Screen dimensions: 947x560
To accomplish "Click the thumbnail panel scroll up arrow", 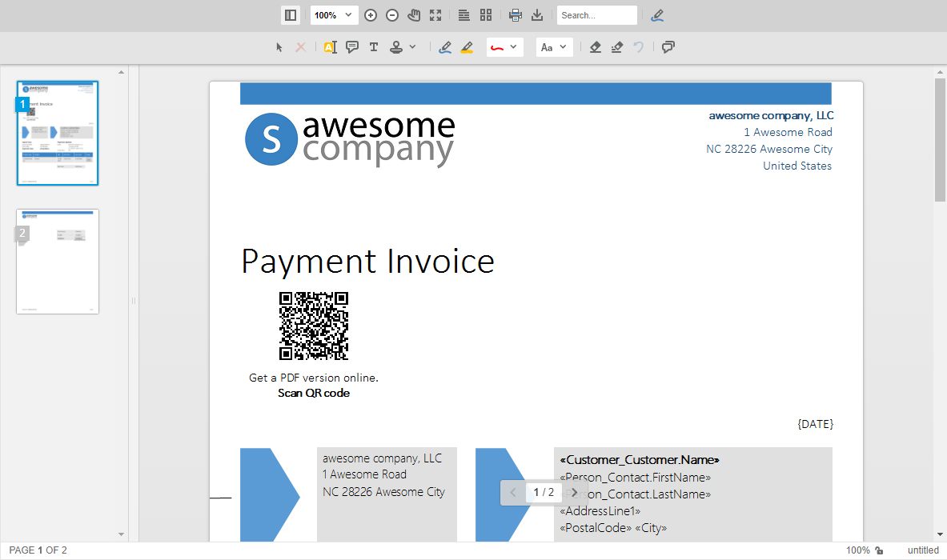I will click(x=122, y=72).
